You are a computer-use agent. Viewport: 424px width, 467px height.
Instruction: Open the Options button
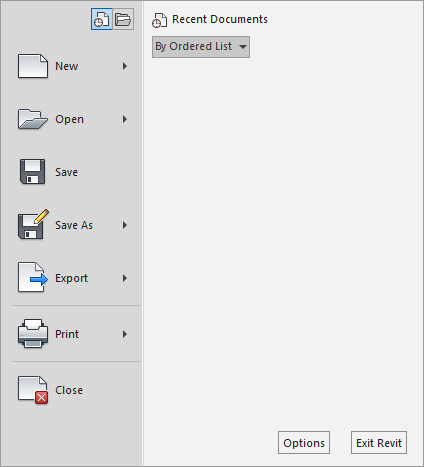point(304,442)
